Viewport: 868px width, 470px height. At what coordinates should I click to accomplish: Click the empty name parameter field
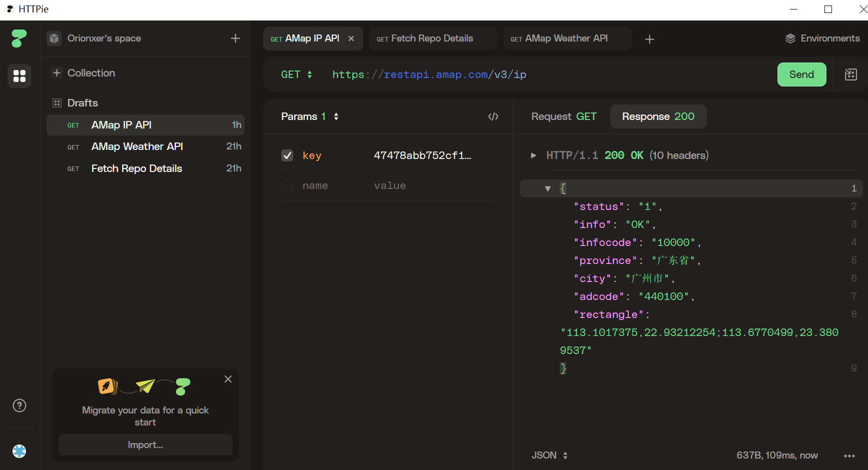click(315, 185)
